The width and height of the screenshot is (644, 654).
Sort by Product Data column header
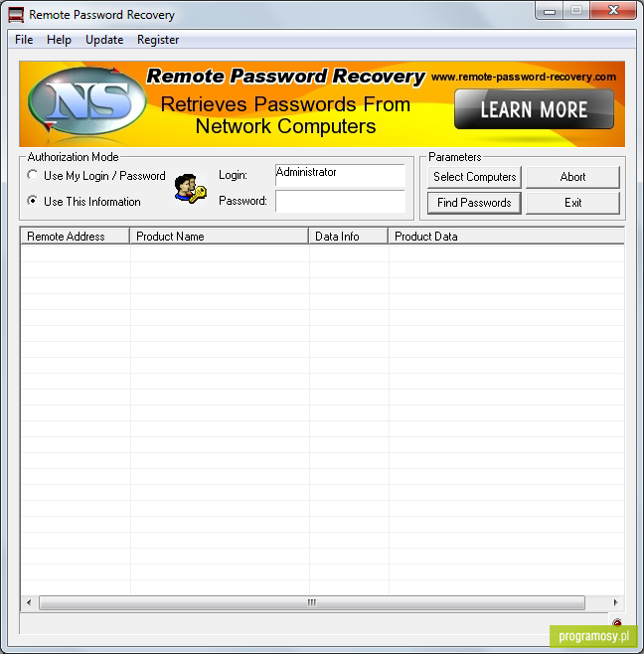click(507, 237)
